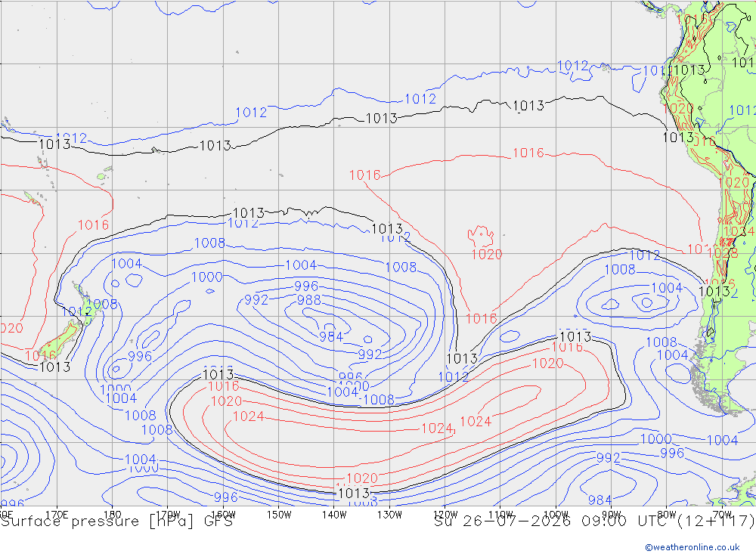Select the 90W longitude label
756x554 pixels.
tap(612, 515)
